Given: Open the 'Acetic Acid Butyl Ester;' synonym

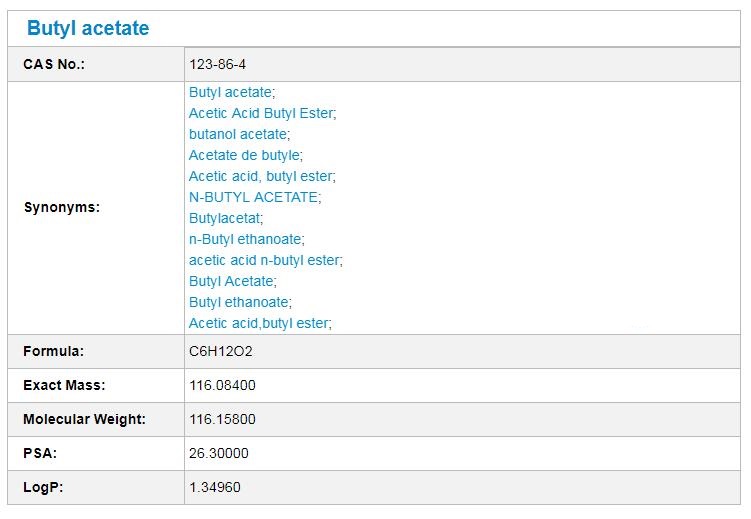Looking at the screenshot, I should (x=262, y=113).
